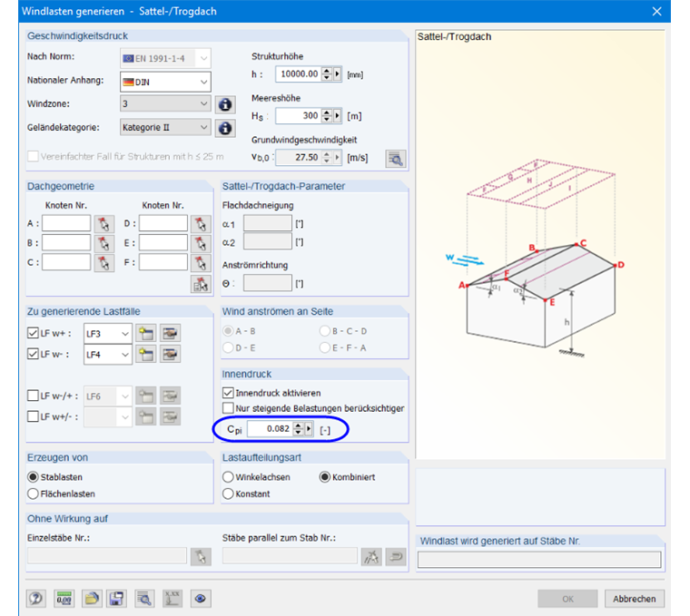Pick node E graphically
Screen dimensions: 690x616
201,243
